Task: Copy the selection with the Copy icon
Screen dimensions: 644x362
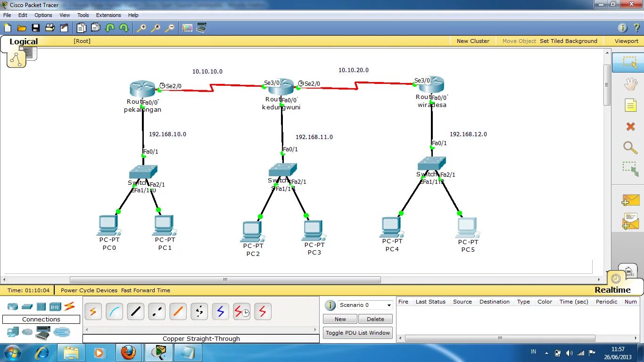Action: click(x=82, y=28)
